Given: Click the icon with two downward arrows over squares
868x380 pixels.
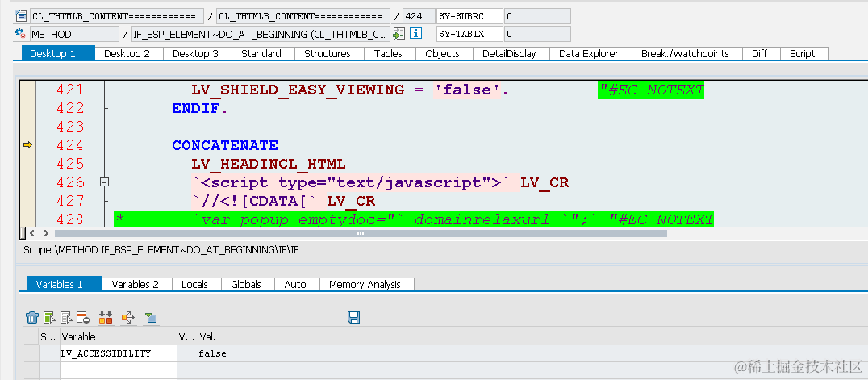Looking at the screenshot, I should 106,317.
